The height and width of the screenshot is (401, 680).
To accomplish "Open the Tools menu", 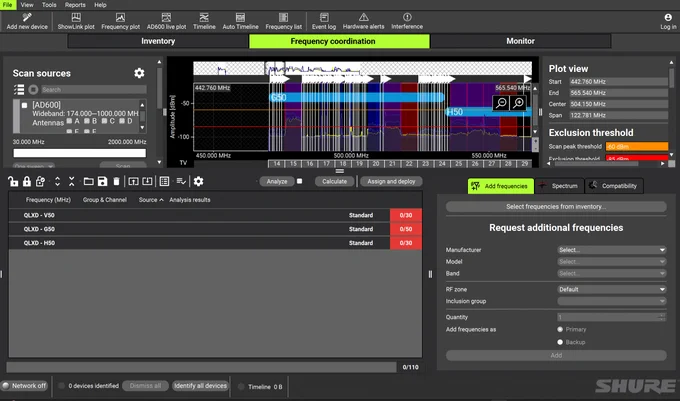I will click(x=49, y=5).
